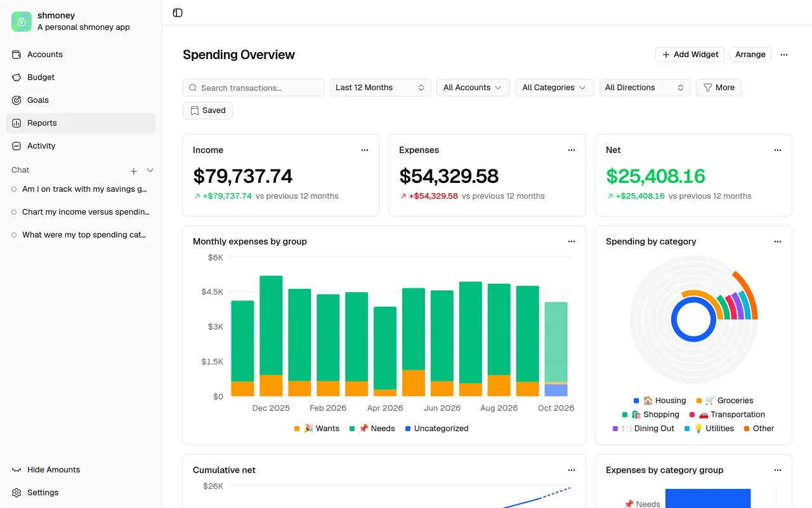Open Cumulative net widget options menu

tap(572, 471)
